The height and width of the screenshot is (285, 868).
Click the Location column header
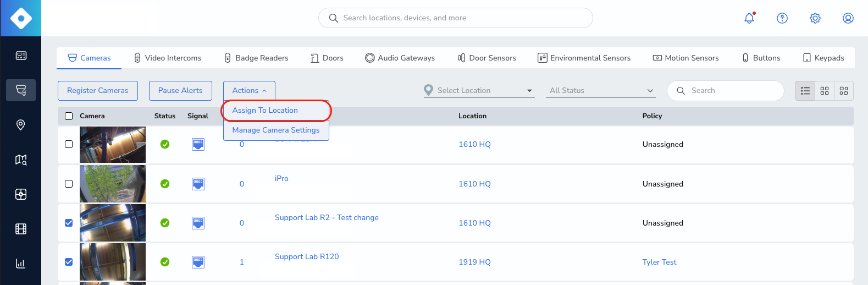pyautogui.click(x=473, y=116)
